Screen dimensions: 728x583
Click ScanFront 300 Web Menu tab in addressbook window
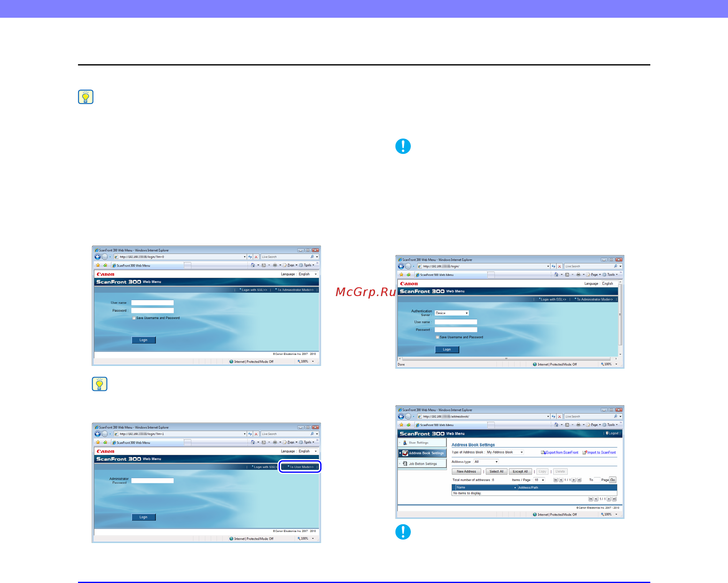(451, 425)
